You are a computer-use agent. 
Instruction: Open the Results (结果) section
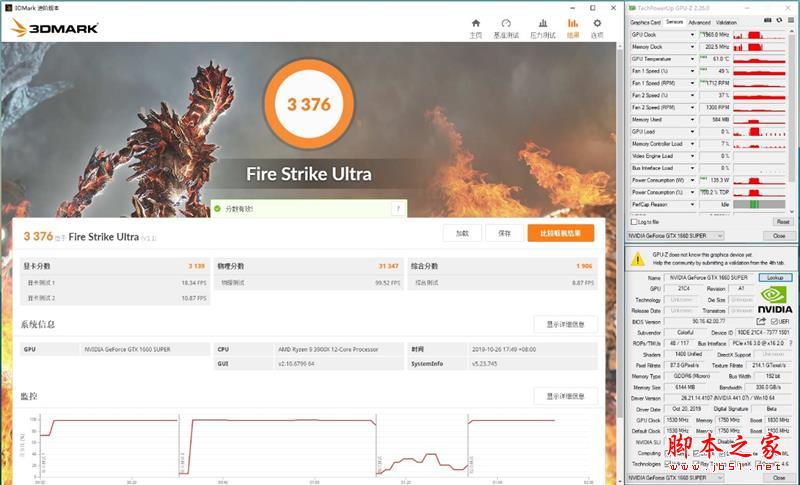573,29
